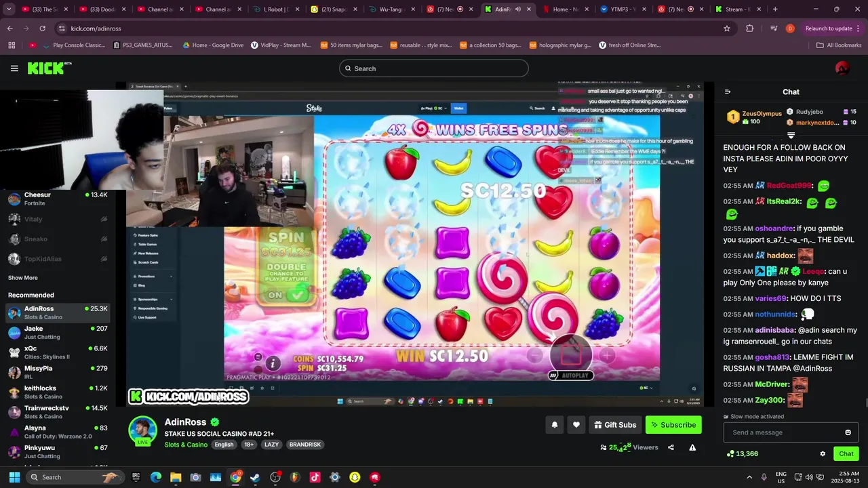Switch to the Stream Kick browser tab
868x488 pixels.
737,9
